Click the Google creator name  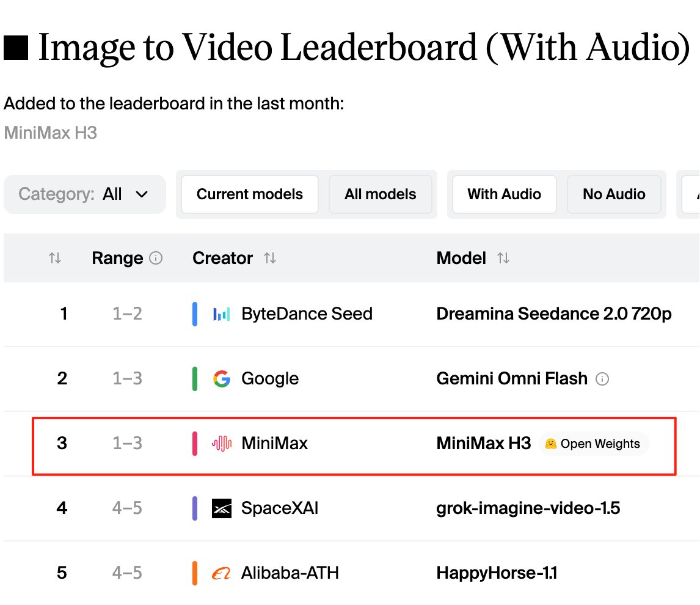[x=269, y=379]
